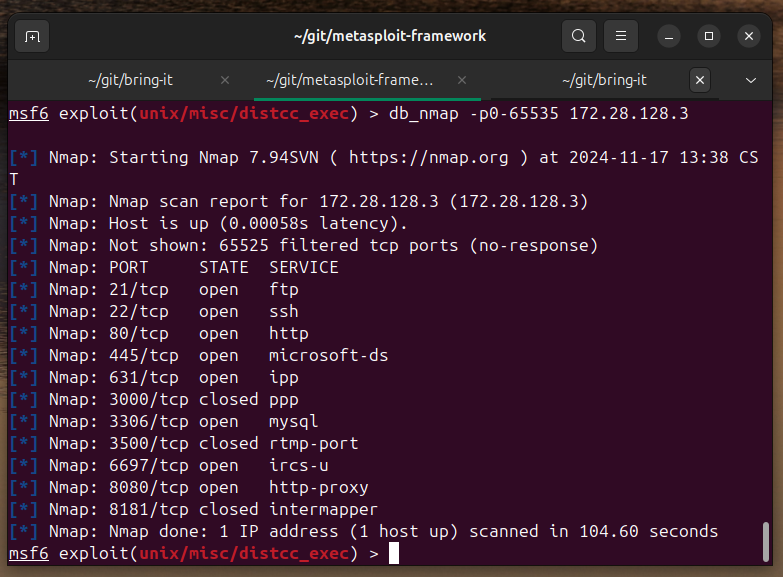Click the 'ircs-u' service name
Screen dimensions: 783x577
tap(299, 466)
